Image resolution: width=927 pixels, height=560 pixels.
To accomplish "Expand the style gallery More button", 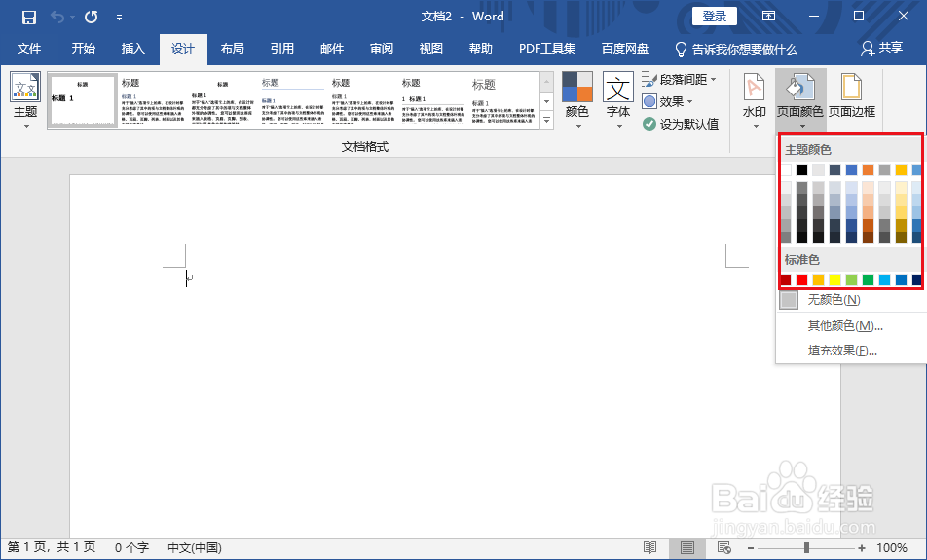I will click(x=547, y=120).
